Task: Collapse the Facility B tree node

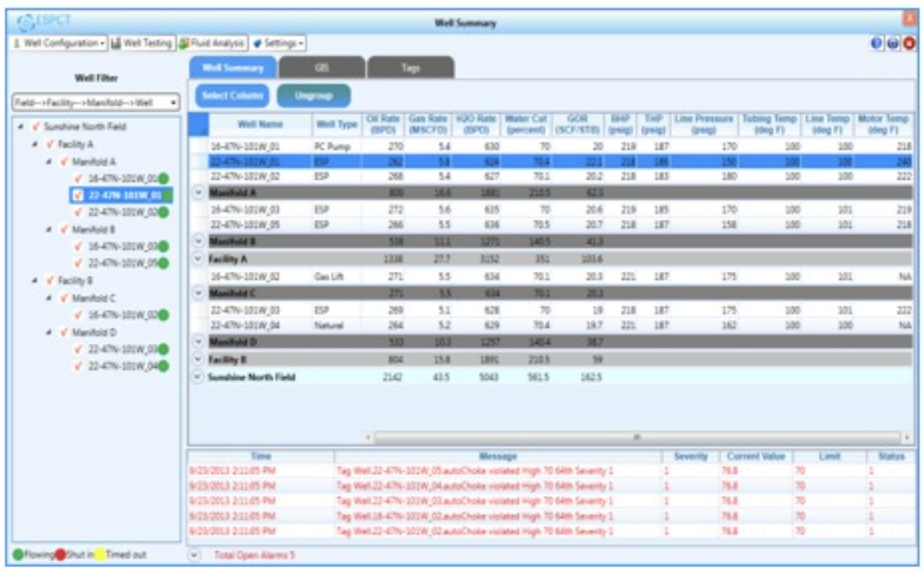Action: click(35, 280)
